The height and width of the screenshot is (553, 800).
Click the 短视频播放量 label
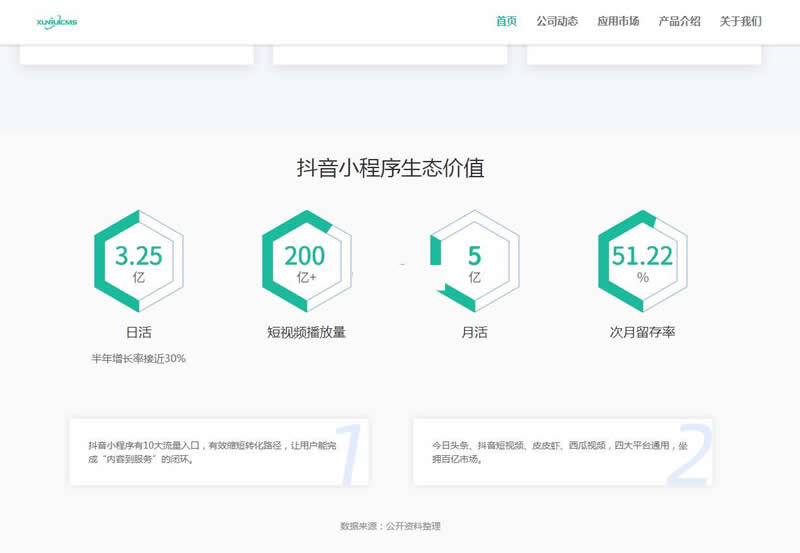pos(306,332)
